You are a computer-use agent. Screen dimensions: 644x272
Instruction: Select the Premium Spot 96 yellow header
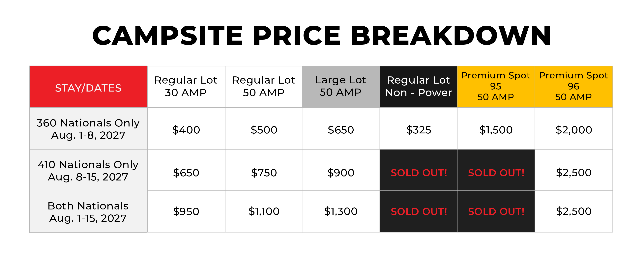pyautogui.click(x=574, y=87)
